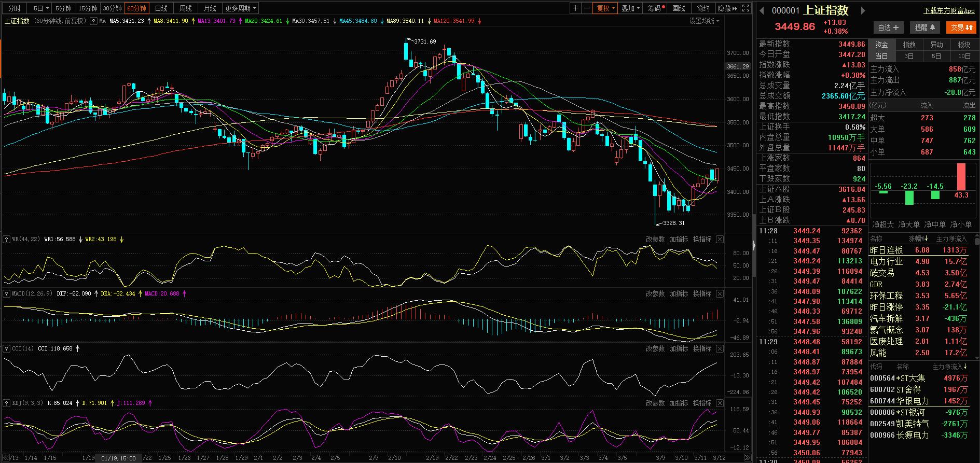Viewport: 980px width, 463px height.
Task: Sort stock list by 主力净流入 column
Action: click(950, 367)
